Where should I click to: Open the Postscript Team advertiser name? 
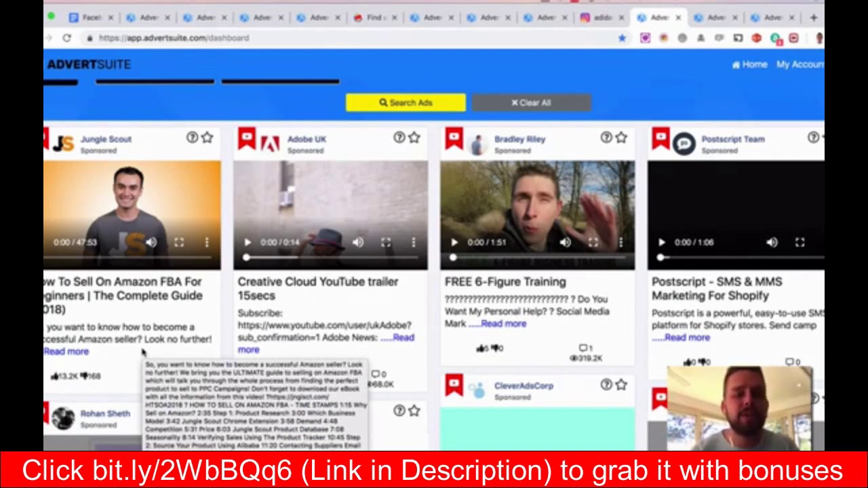point(733,139)
